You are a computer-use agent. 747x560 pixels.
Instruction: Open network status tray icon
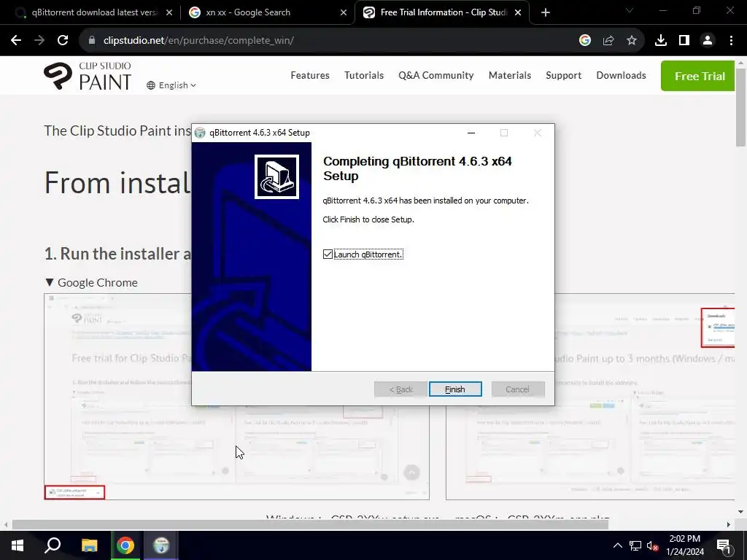[635, 545]
